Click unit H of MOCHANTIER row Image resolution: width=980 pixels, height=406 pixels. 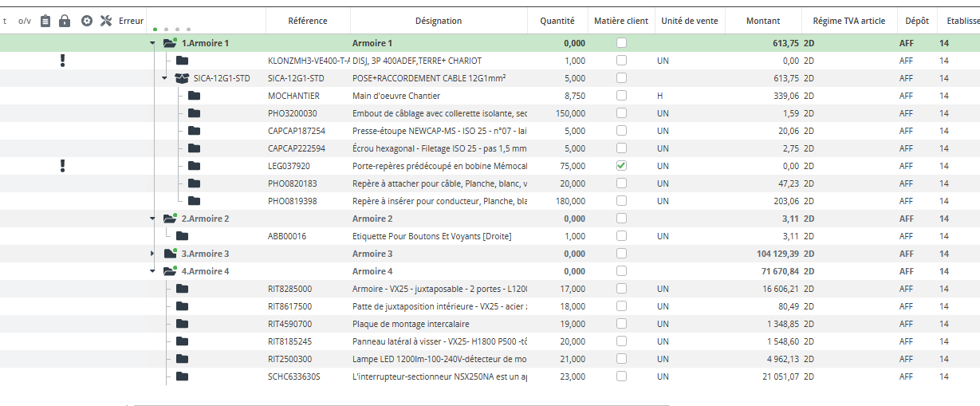[660, 96]
